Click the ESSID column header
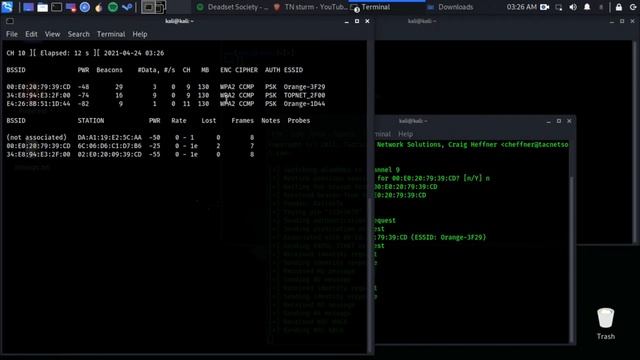Screen dimensions: 640x360 293,70
